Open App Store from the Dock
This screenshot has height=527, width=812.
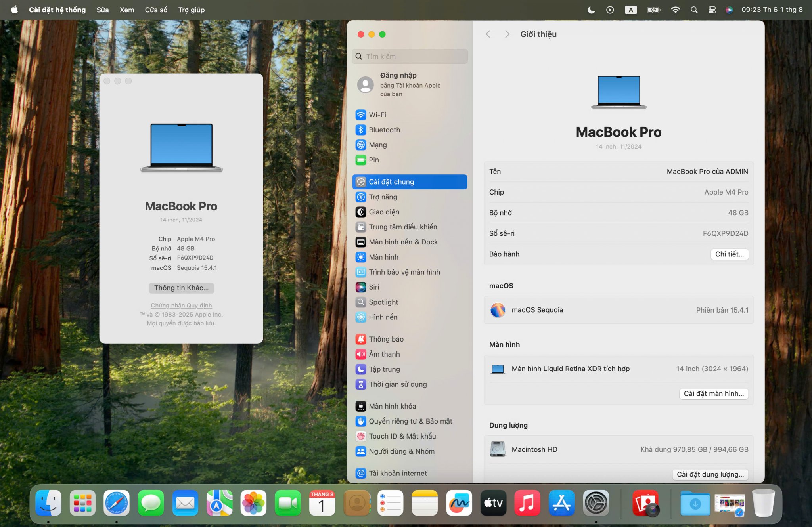pos(561,503)
